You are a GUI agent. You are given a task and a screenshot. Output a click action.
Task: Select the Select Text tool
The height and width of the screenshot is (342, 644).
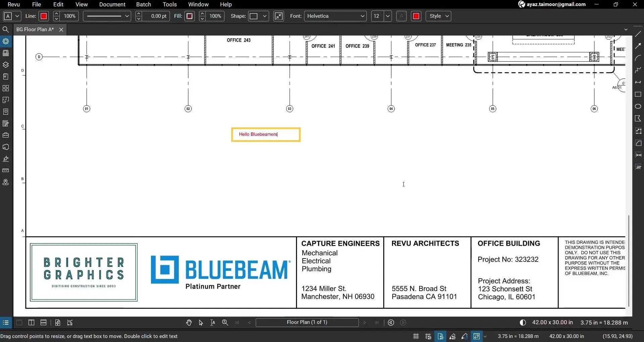click(x=212, y=322)
